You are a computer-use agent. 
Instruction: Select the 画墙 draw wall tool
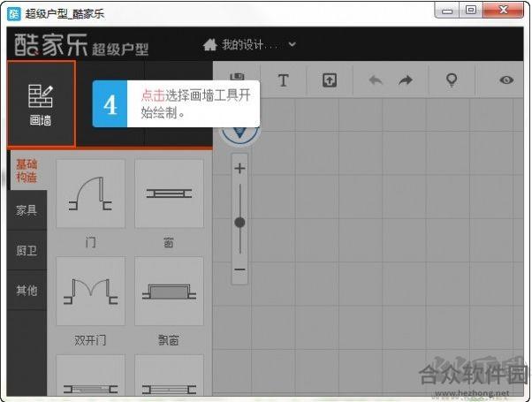(41, 103)
